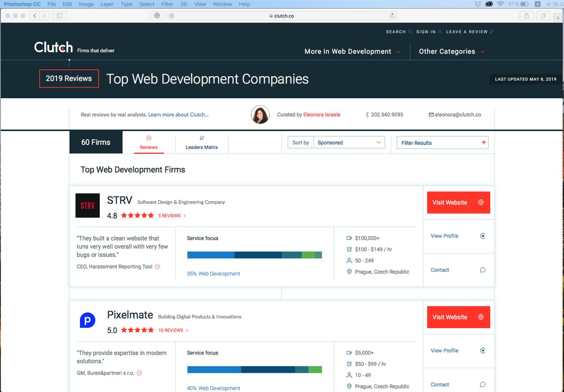Click Contact for STRV
The height and width of the screenshot is (392, 564).
click(458, 270)
